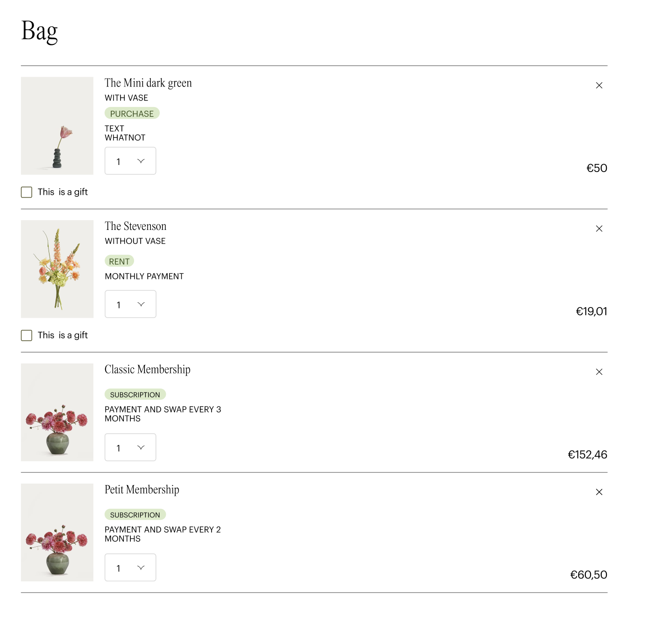654x644 pixels.
Task: Change quantity of Classic Membership
Action: pos(130,448)
